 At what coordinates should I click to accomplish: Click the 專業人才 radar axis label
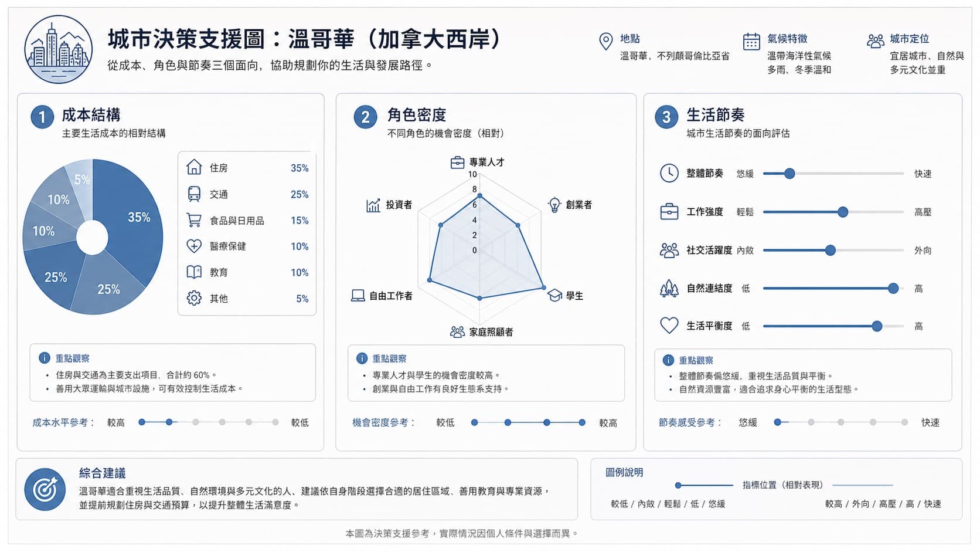[x=486, y=162]
